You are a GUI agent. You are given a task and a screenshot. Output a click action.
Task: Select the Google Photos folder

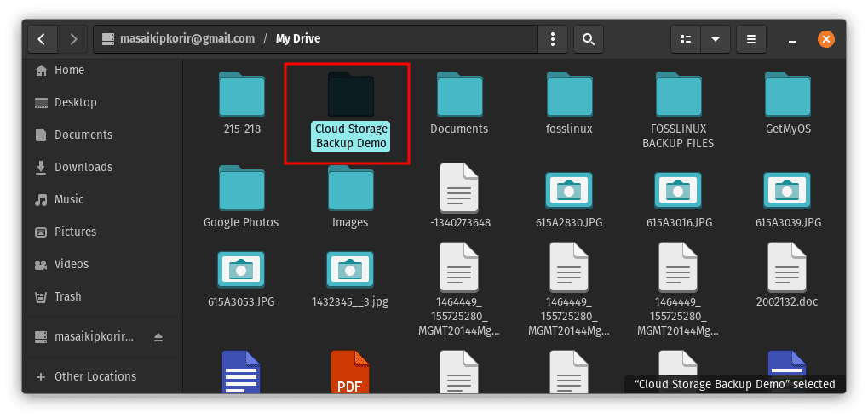click(x=241, y=197)
